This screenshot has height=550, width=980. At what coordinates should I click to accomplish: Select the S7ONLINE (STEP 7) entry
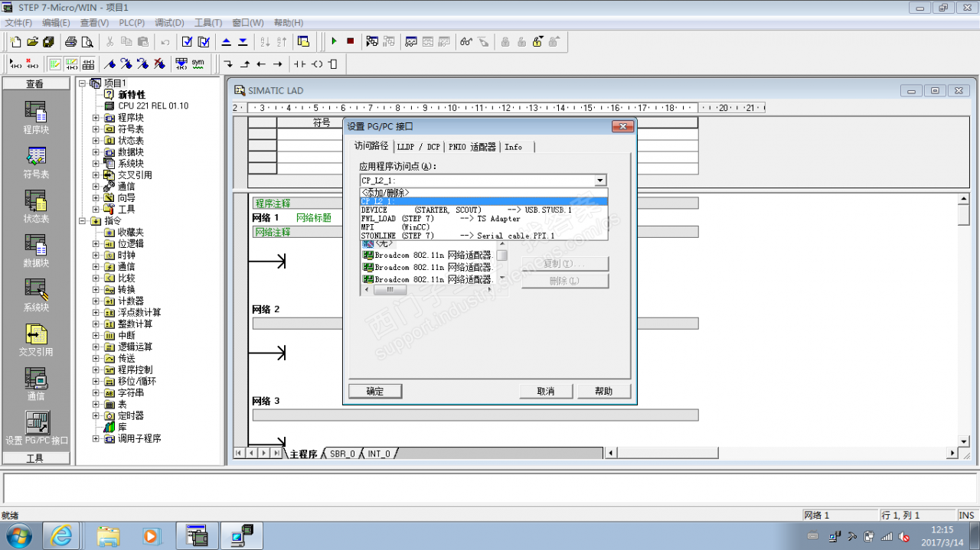(484, 236)
